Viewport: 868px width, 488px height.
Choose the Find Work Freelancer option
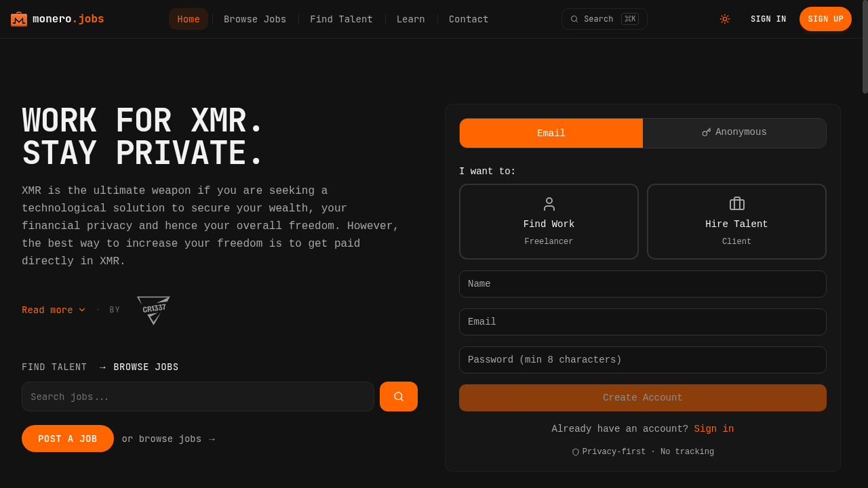[x=549, y=222]
